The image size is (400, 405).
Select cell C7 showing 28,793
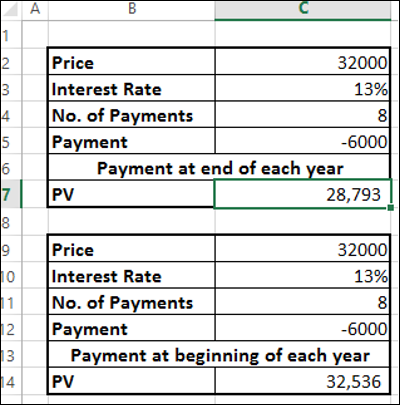(303, 194)
